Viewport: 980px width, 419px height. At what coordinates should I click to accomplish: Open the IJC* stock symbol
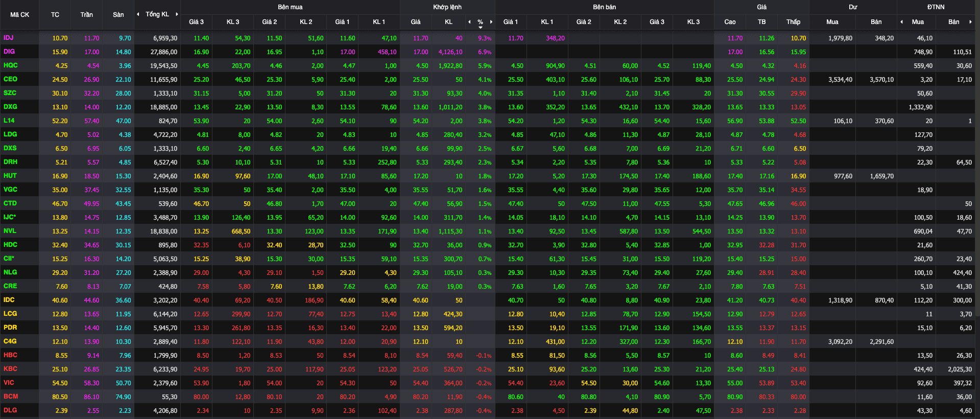(10, 217)
